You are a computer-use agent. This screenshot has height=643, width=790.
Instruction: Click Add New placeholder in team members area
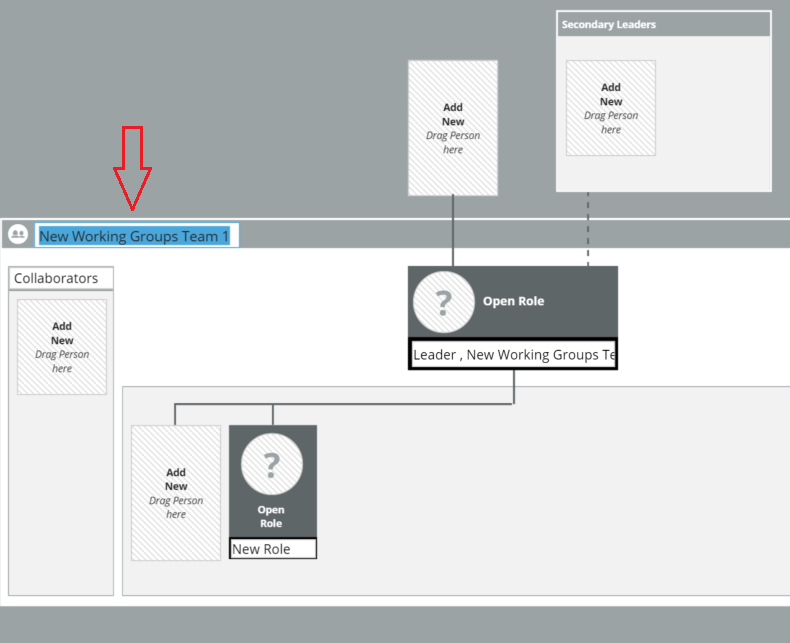(x=176, y=493)
